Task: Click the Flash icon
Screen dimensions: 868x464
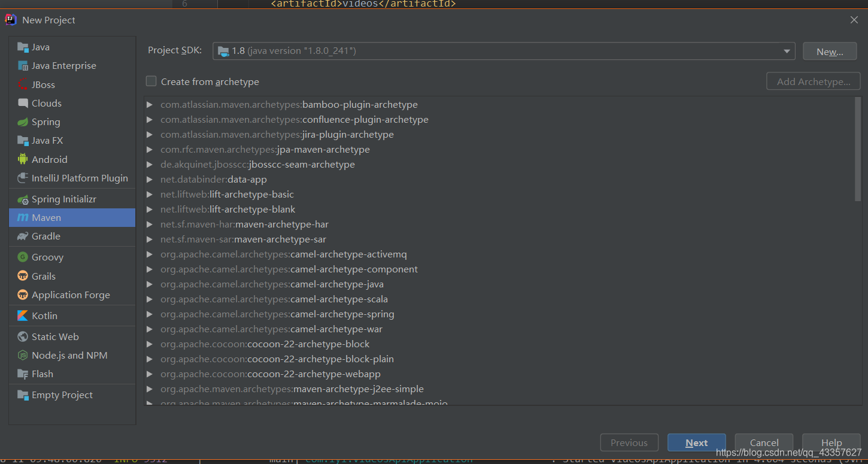Action: (23, 374)
